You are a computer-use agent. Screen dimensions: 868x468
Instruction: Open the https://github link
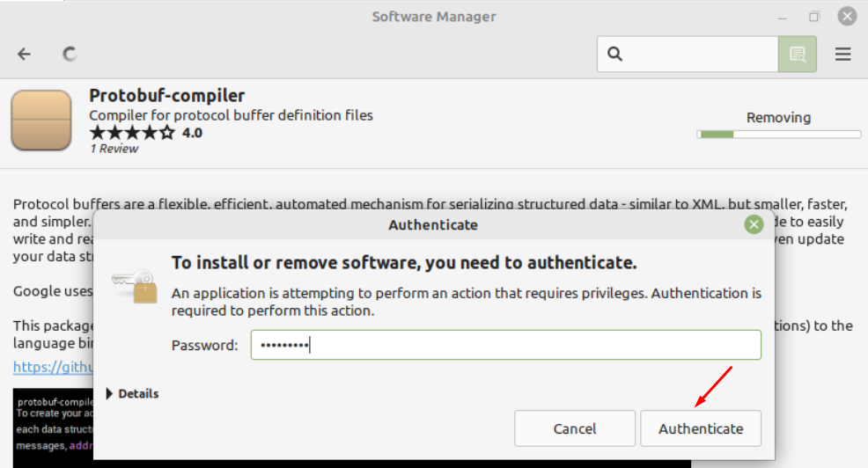[53, 368]
